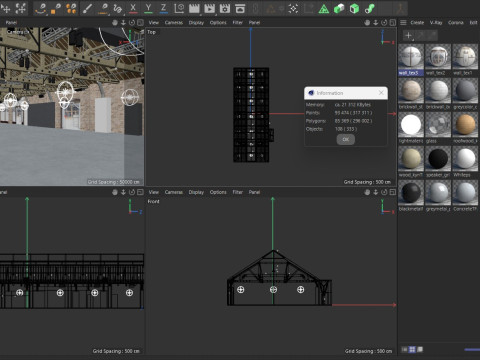Select the blackmetal material
Image resolution: width=480 pixels, height=360 pixels.
[411, 195]
